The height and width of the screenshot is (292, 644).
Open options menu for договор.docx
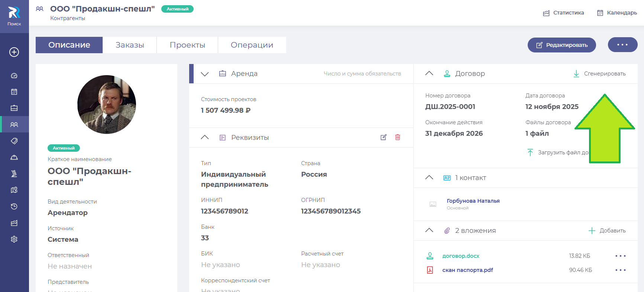[x=620, y=256]
